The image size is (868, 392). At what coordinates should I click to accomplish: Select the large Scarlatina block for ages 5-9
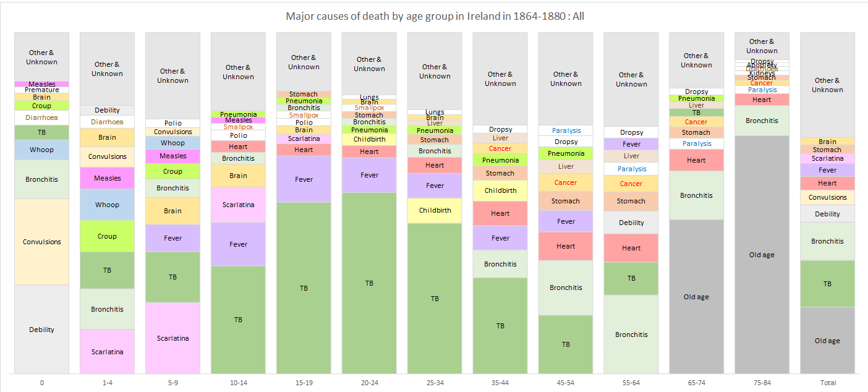(x=172, y=338)
